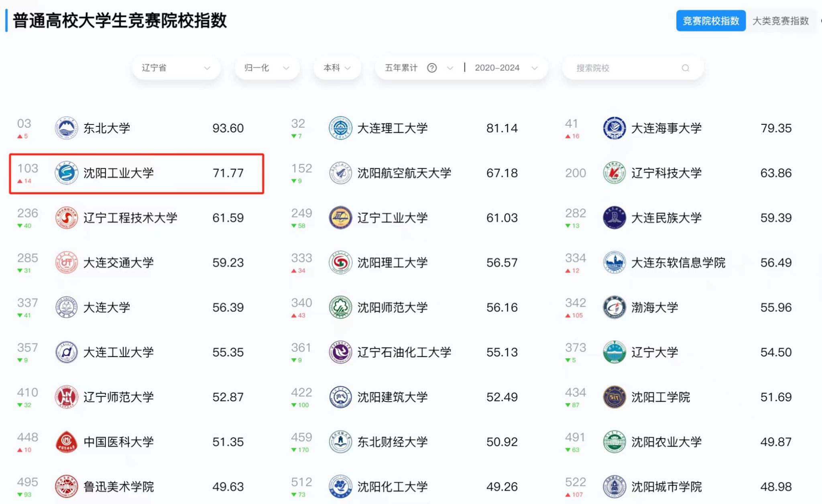Viewport: 822px width, 504px height.
Task: Open the 本科 level dropdown
Action: pyautogui.click(x=337, y=68)
